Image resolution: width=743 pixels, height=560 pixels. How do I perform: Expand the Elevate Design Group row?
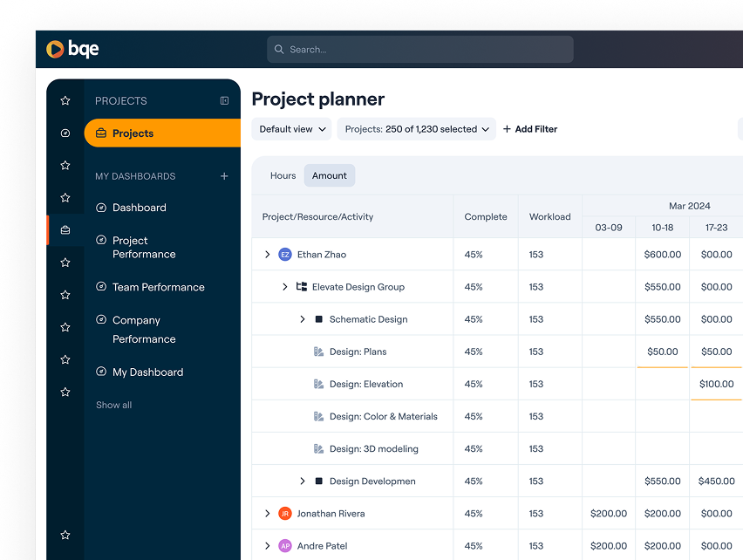(x=284, y=287)
